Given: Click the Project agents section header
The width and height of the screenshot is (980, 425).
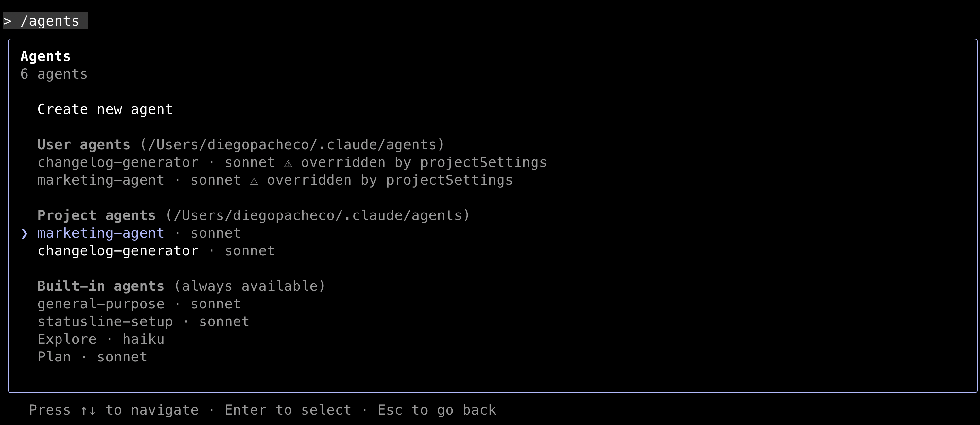Looking at the screenshot, I should (x=96, y=216).
